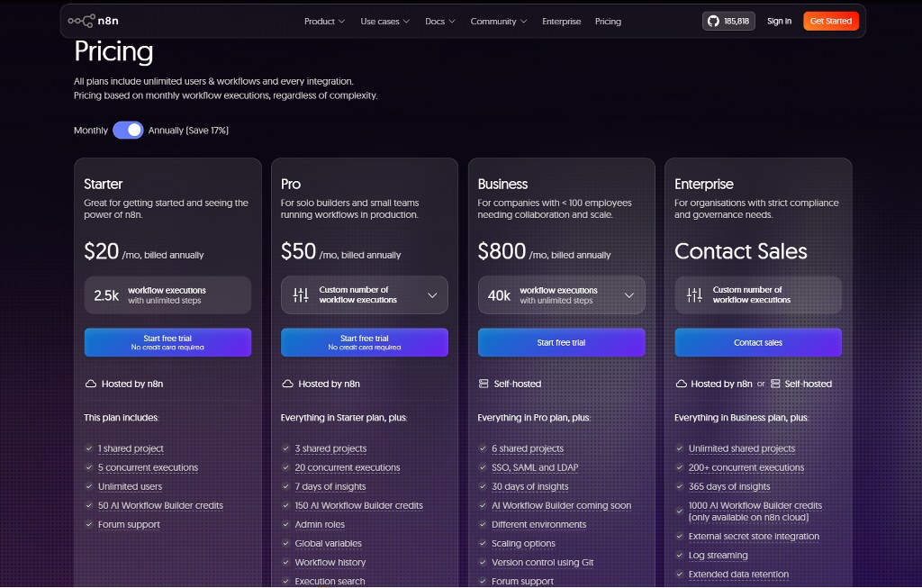The width and height of the screenshot is (922, 588).
Task: Click the checkmark next to Unlimited shared projects
Action: (x=680, y=448)
